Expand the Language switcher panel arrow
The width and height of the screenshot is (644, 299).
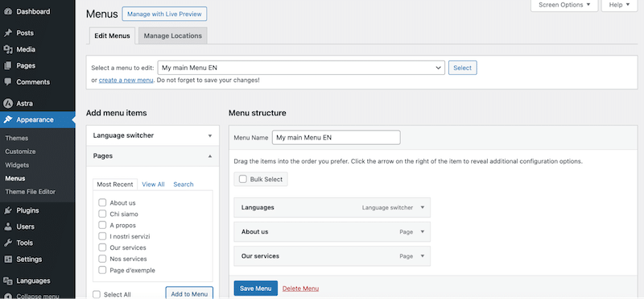pos(210,135)
